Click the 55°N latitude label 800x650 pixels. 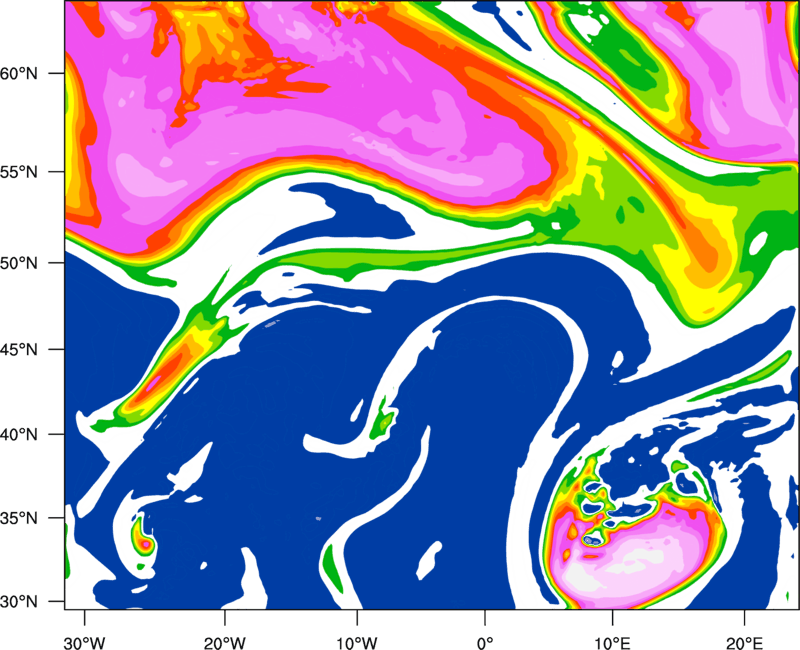click(18, 172)
